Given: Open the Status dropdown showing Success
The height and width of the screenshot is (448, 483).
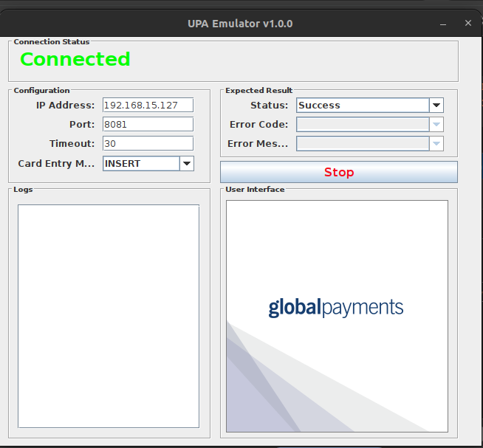Looking at the screenshot, I should pyautogui.click(x=370, y=106).
